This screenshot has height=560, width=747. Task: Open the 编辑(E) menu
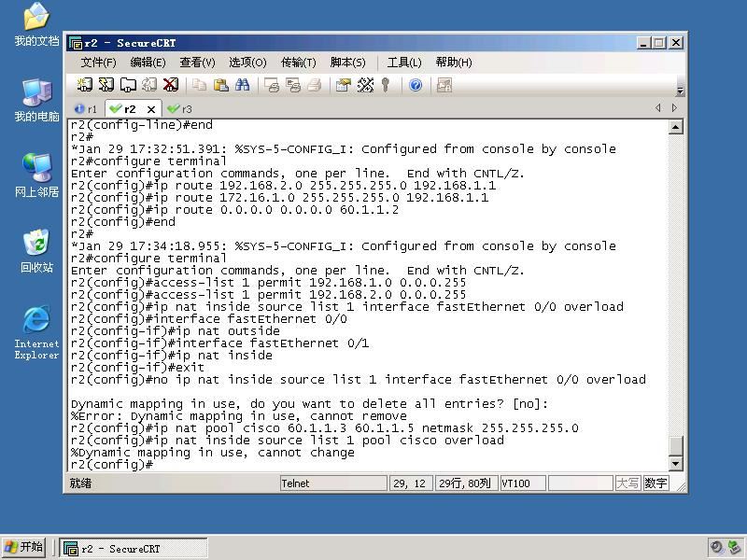[x=148, y=63]
